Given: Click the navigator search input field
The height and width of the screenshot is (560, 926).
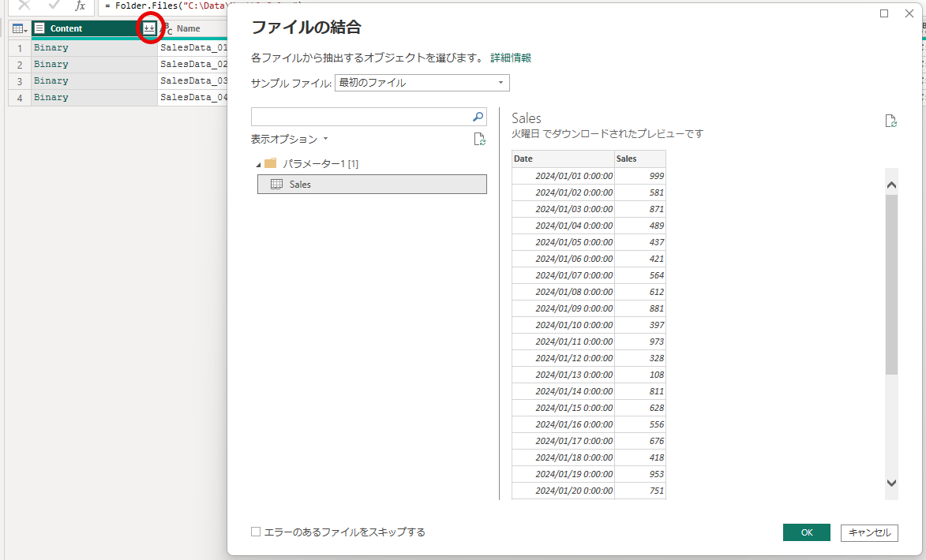Looking at the screenshot, I should point(360,117).
